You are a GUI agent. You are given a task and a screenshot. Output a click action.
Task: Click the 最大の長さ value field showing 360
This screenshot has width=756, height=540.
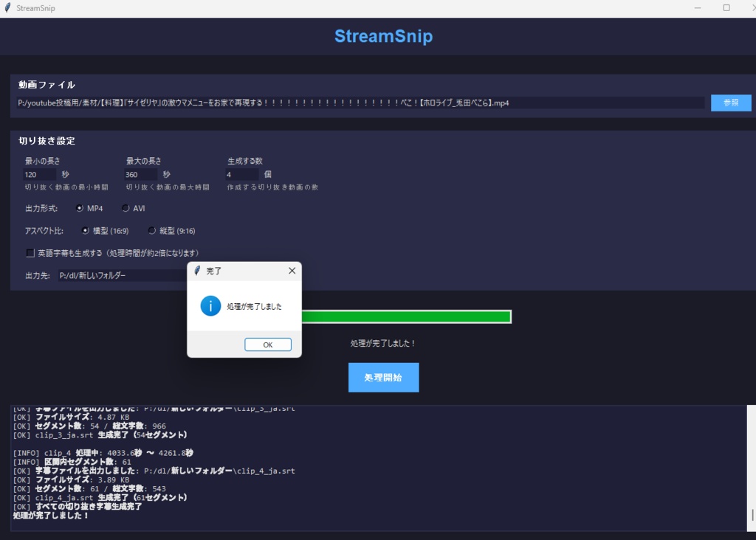140,174
